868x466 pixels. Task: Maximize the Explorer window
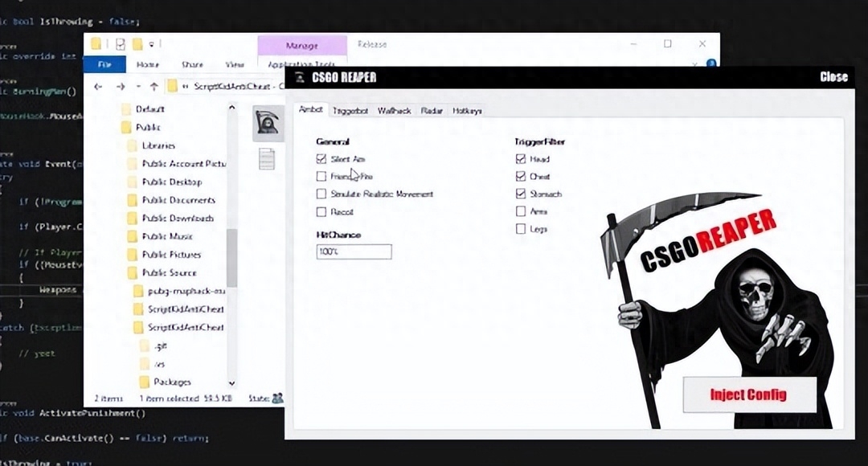668,43
